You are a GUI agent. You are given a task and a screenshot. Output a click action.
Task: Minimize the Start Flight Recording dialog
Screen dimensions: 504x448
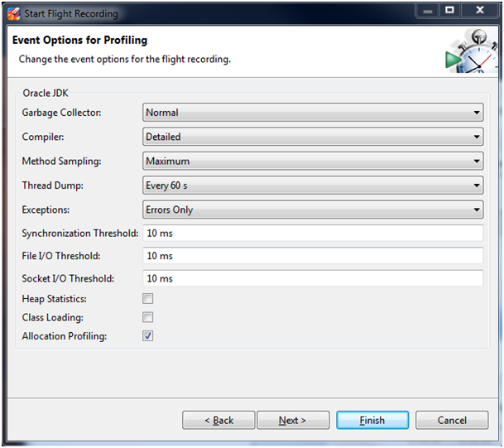coord(427,12)
